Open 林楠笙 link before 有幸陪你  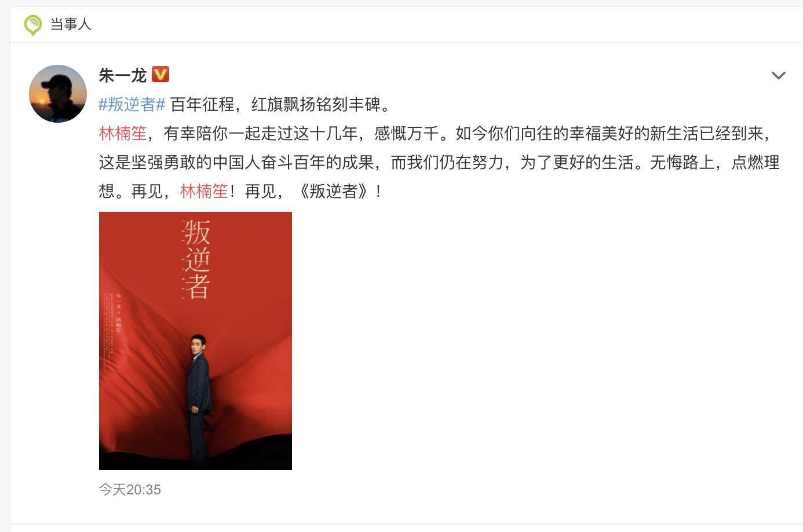pyautogui.click(x=123, y=133)
